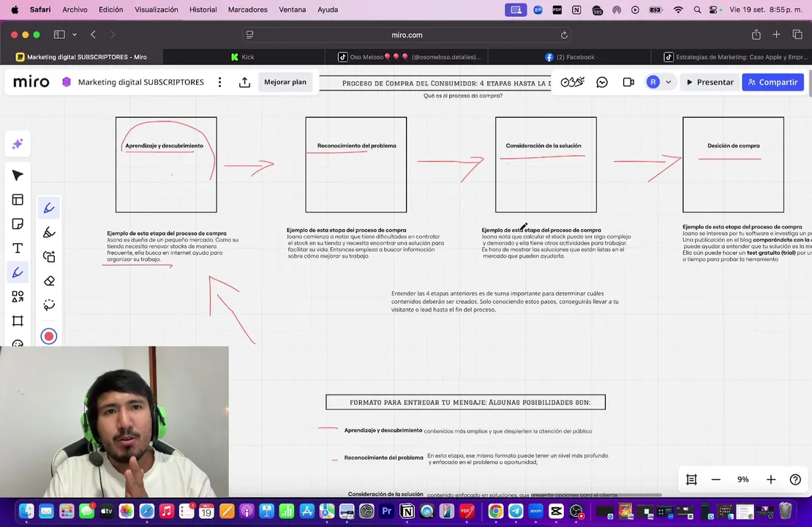The width and height of the screenshot is (812, 527).
Task: Toggle the Safari sidebar
Action: pos(59,34)
